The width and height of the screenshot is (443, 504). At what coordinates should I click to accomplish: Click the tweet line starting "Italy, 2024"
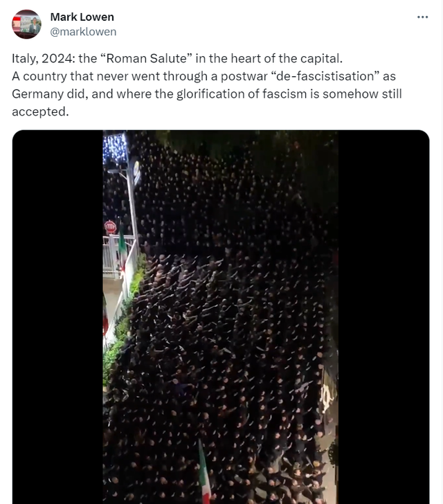(177, 58)
